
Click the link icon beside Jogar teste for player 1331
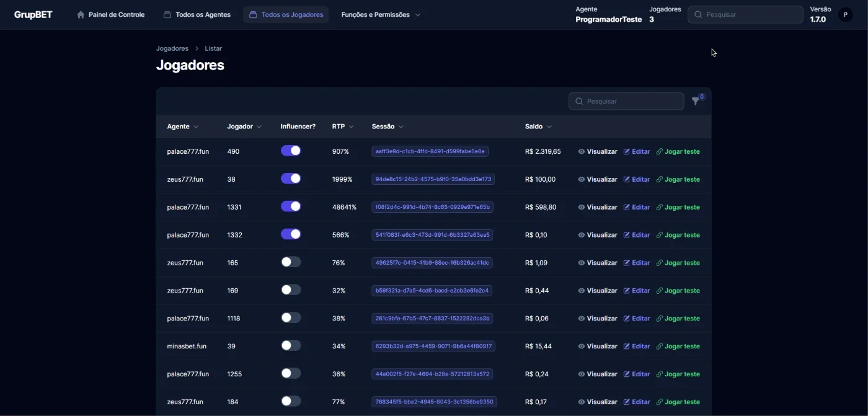(660, 207)
